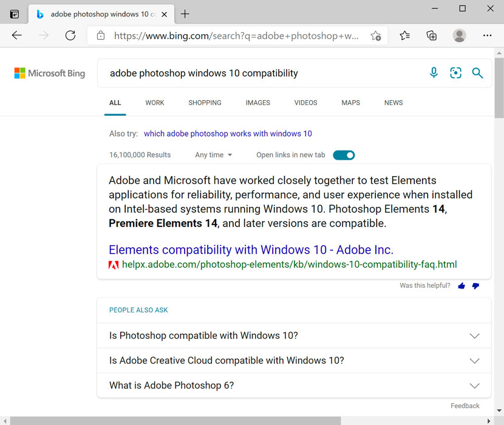The width and height of the screenshot is (504, 425).
Task: Toggle 'Open links in new tab' off
Action: click(344, 155)
